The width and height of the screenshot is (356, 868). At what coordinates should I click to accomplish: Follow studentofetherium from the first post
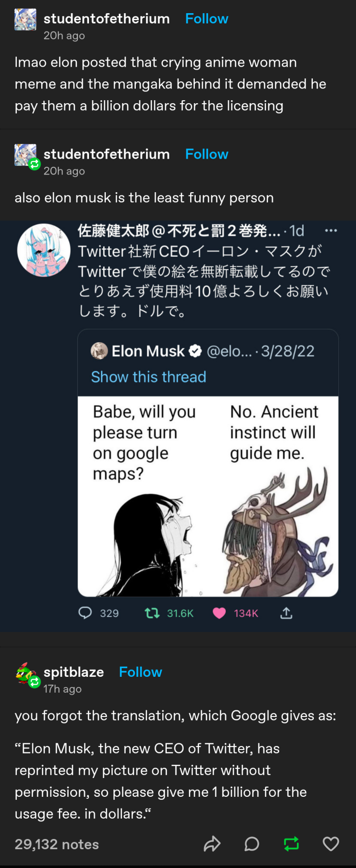[206, 19]
